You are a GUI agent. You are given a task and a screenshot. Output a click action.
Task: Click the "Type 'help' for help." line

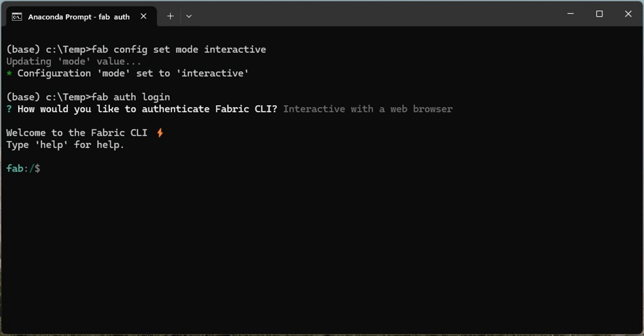pos(65,145)
